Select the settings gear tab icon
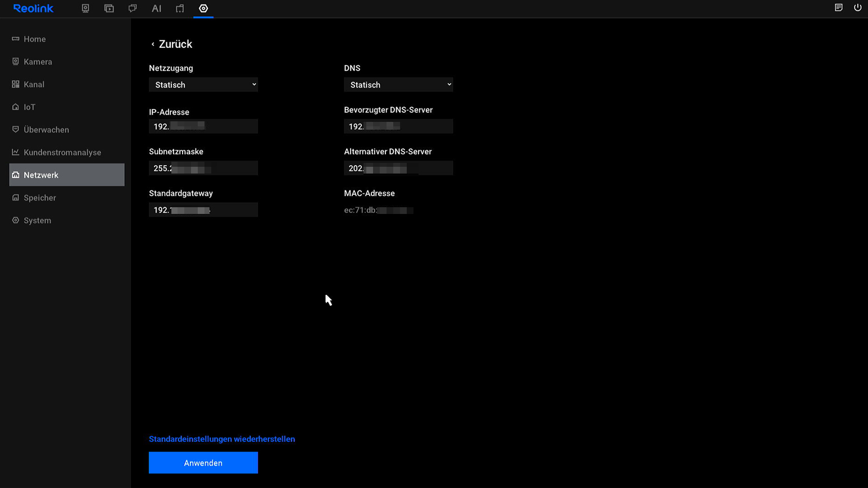Image resolution: width=868 pixels, height=488 pixels. click(203, 8)
